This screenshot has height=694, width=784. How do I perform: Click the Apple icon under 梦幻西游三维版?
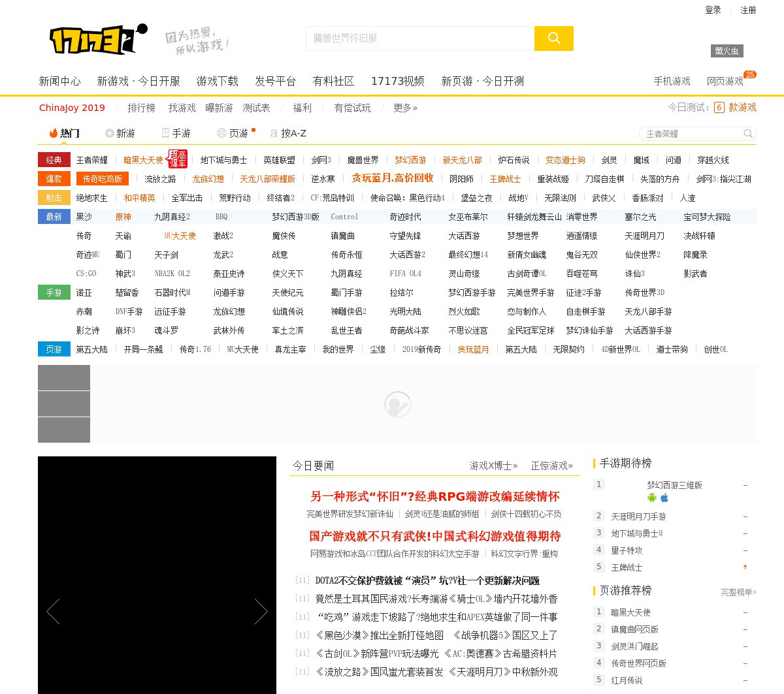(664, 498)
